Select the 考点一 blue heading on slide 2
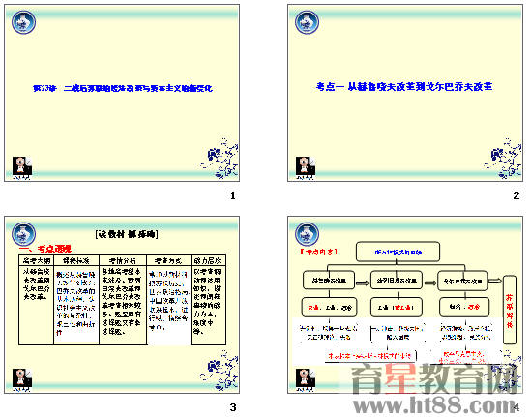The width and height of the screenshot is (532, 417). point(404,87)
